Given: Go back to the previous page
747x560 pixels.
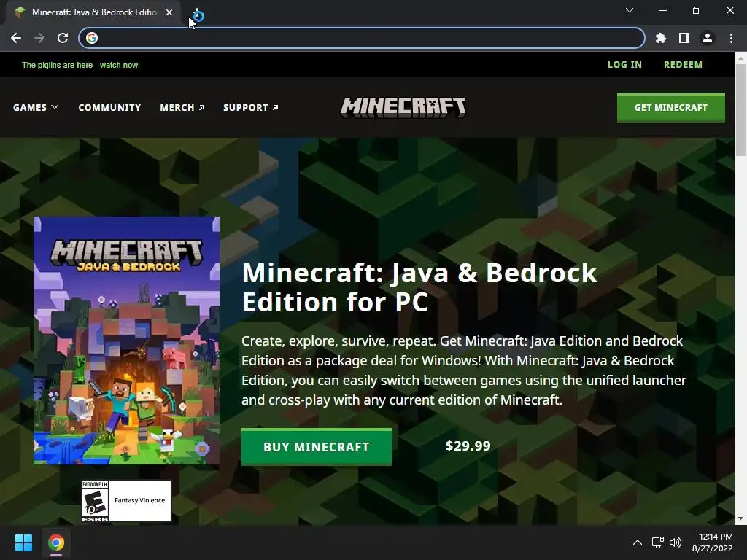Looking at the screenshot, I should point(16,38).
